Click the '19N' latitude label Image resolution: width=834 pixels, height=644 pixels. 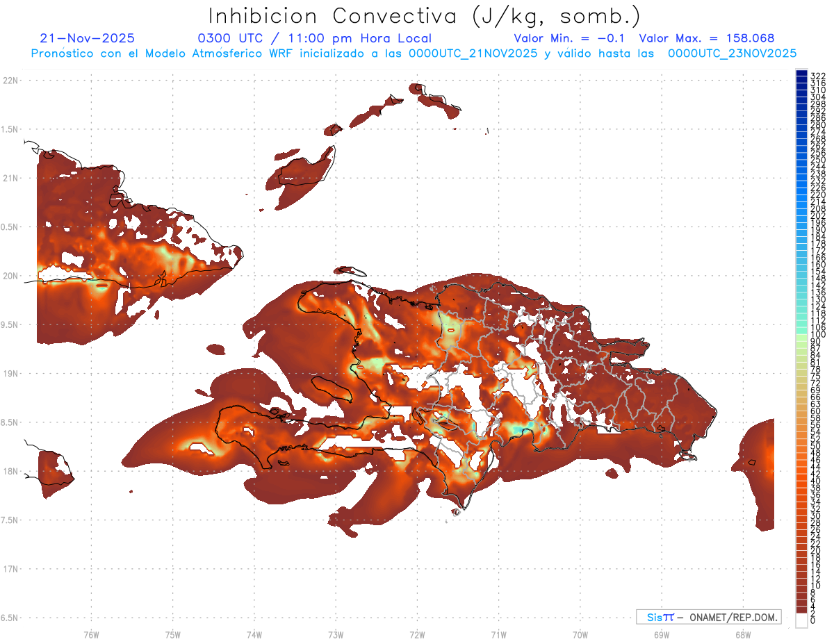pyautogui.click(x=10, y=374)
